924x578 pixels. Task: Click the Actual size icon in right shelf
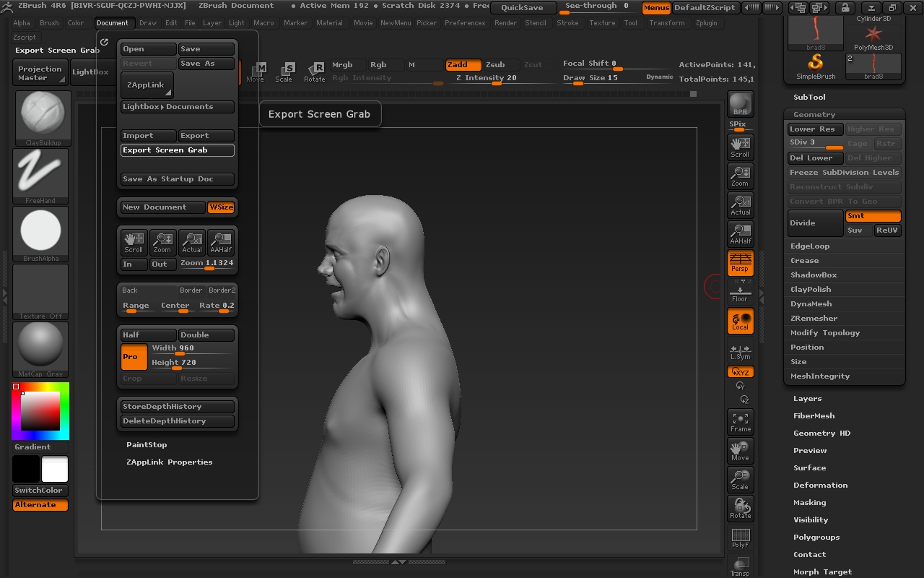tap(740, 204)
